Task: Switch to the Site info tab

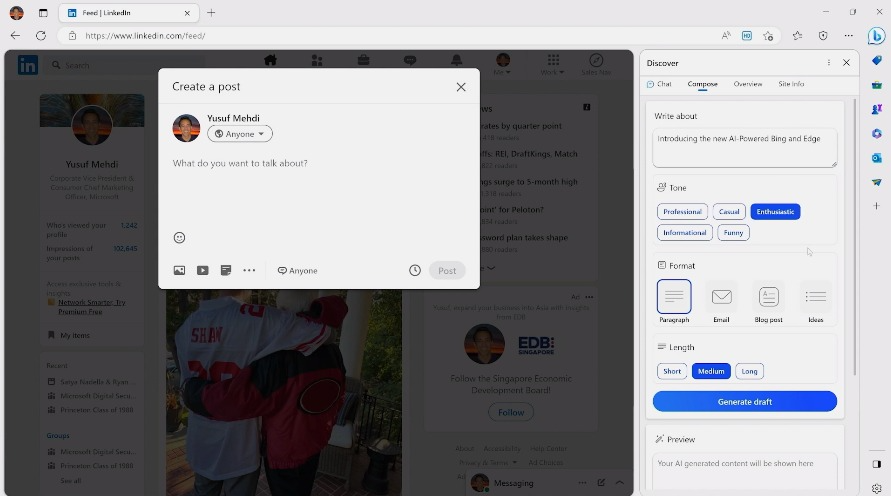Action: pyautogui.click(x=791, y=84)
